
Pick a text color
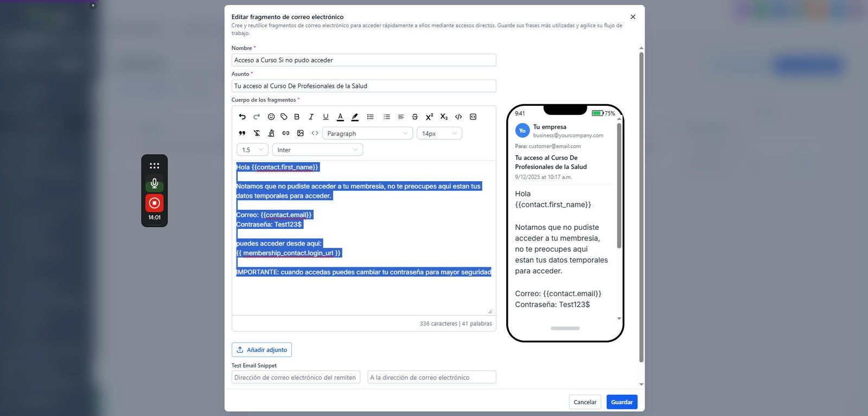tap(340, 117)
